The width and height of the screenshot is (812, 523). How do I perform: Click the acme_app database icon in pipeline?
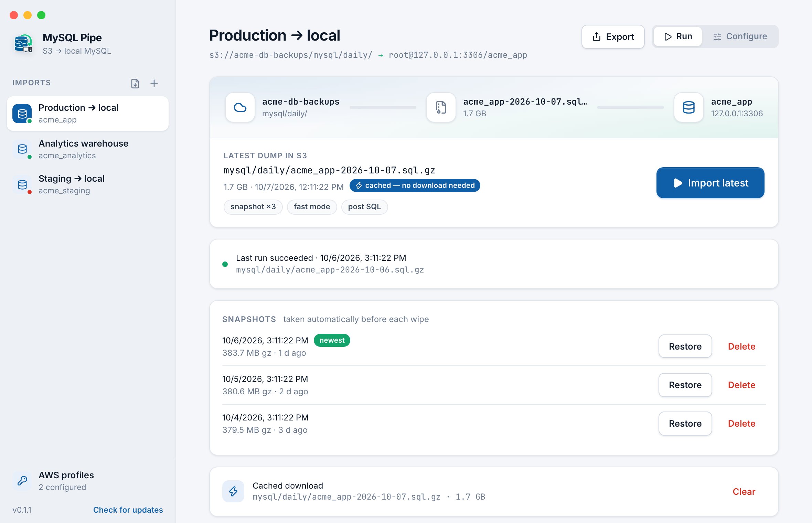pyautogui.click(x=689, y=107)
